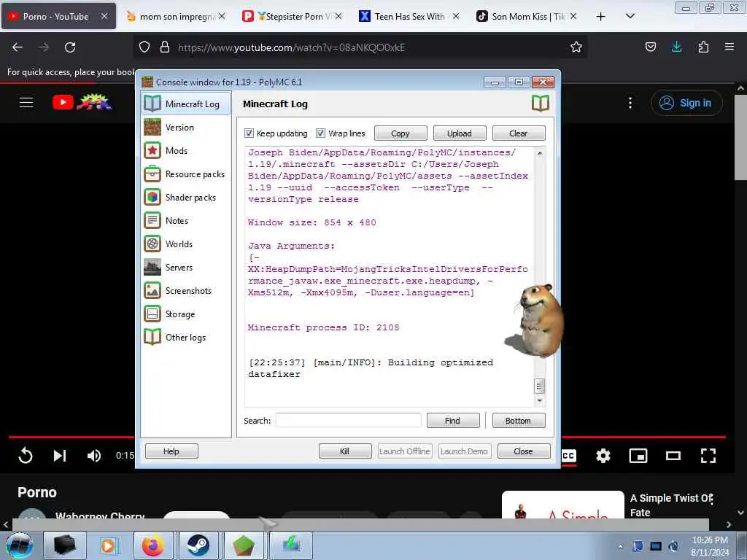Open Other logs page
The width and height of the screenshot is (747, 560).
tap(186, 337)
